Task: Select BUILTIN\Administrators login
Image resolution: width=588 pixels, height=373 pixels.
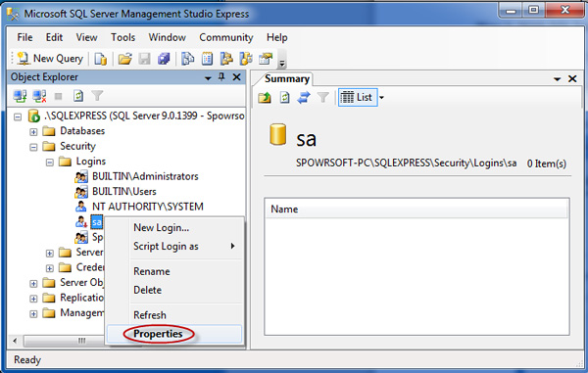Action: (145, 176)
